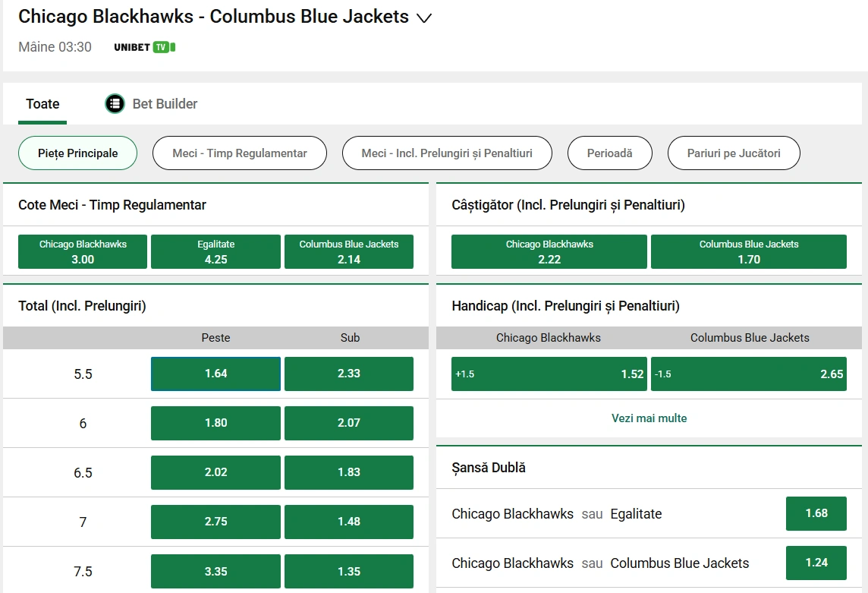Pick Egalitate odds 4.25
The height and width of the screenshot is (593, 868).
click(x=215, y=252)
